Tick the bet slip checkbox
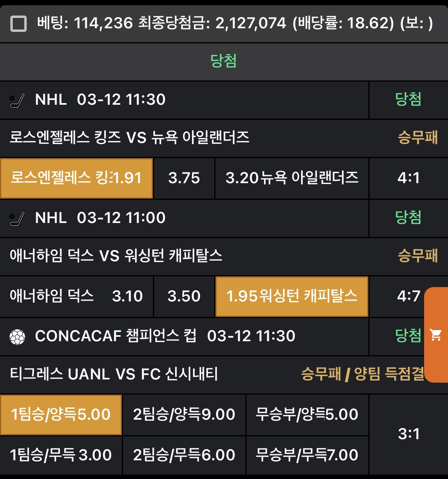 coord(18,23)
